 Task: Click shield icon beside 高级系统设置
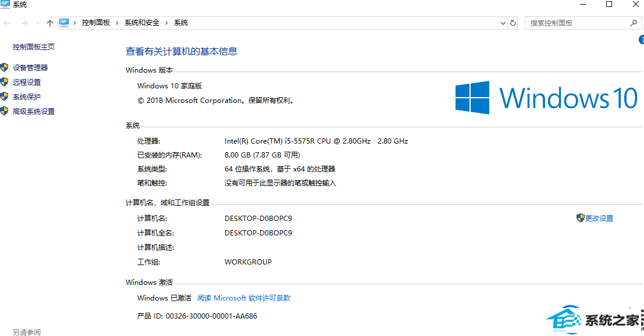coord(5,111)
